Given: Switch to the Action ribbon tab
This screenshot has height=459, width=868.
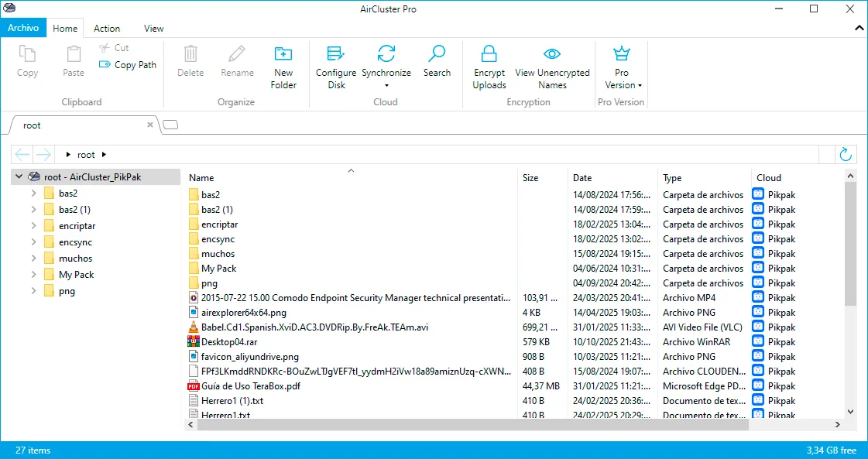Looking at the screenshot, I should click(x=107, y=28).
